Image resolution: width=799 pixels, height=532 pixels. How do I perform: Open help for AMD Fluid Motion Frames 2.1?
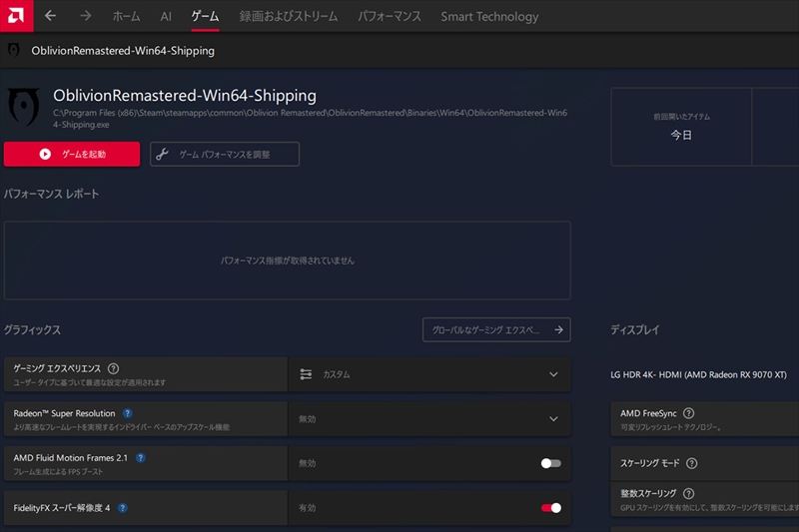point(141,458)
